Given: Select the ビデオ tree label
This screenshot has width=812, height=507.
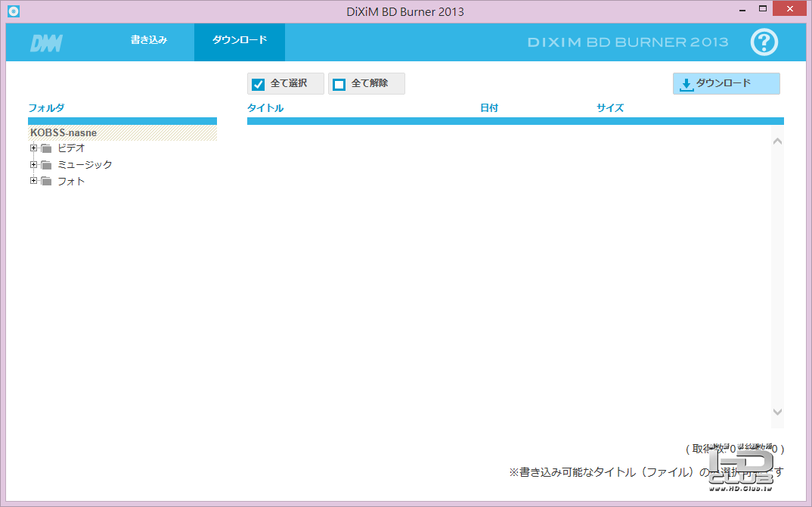Looking at the screenshot, I should point(71,148).
